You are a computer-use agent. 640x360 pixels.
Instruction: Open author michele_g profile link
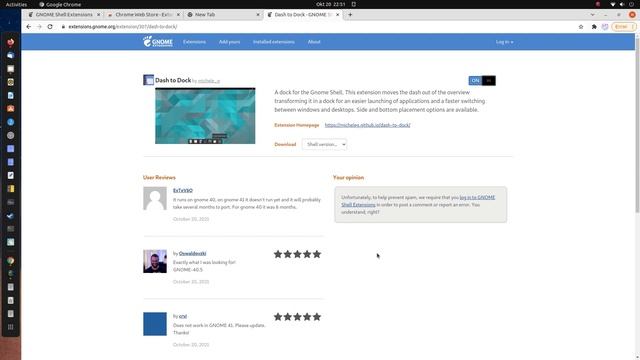pyautogui.click(x=209, y=81)
